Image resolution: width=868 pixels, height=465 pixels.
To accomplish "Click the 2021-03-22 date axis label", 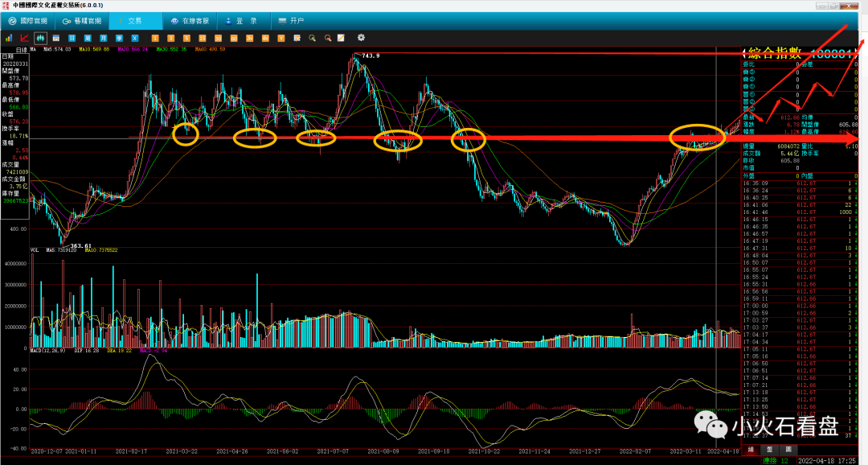I will (182, 451).
